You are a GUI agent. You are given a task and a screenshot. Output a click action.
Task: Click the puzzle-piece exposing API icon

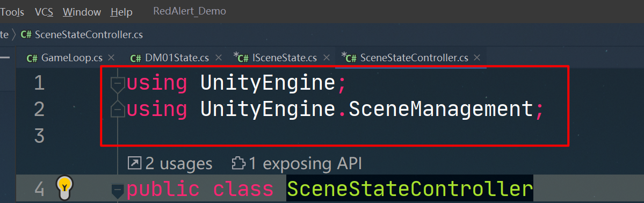coord(238,164)
